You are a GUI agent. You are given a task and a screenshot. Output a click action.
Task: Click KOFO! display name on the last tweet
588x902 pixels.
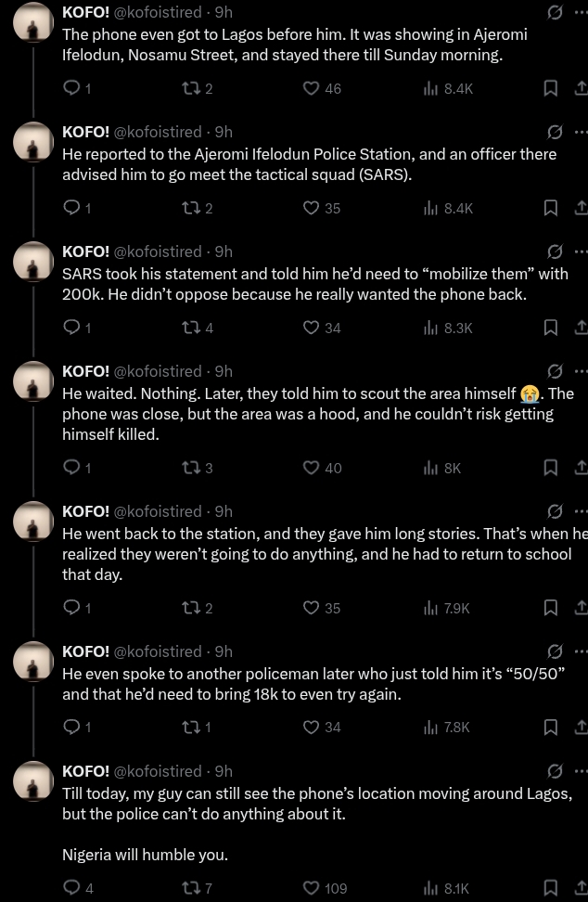85,771
